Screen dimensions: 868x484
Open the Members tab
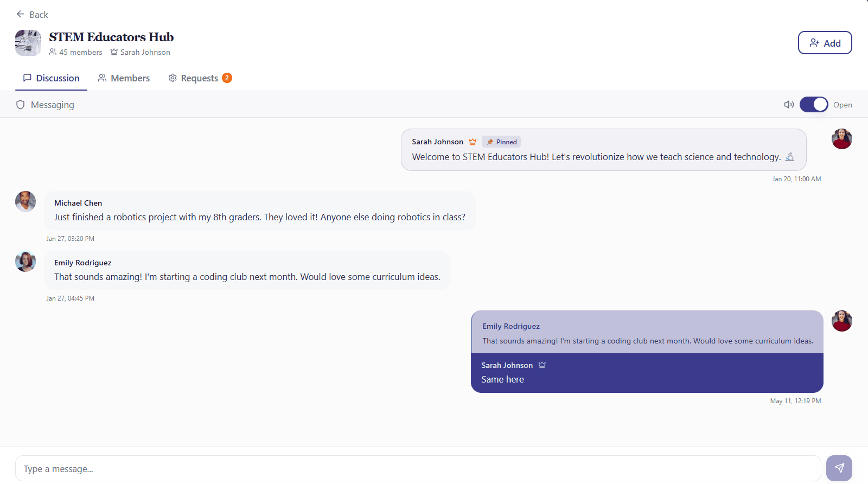(124, 78)
